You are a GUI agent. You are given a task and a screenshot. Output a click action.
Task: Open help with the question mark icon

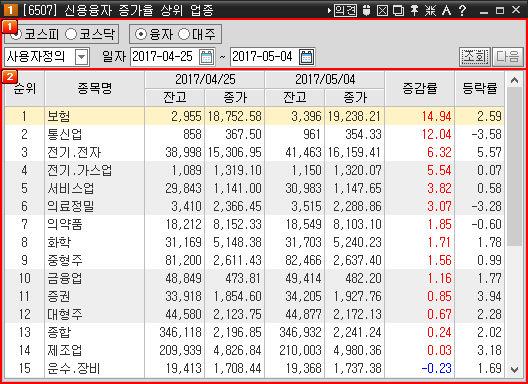463,10
